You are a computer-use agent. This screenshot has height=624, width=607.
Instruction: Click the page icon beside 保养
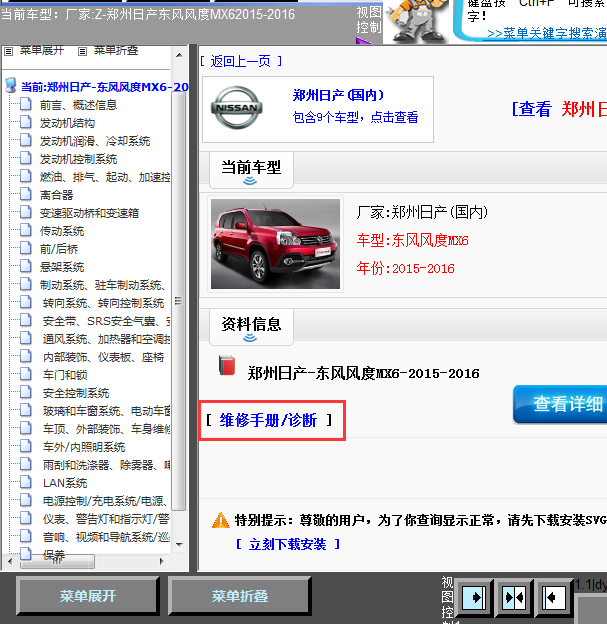pyautogui.click(x=26, y=553)
